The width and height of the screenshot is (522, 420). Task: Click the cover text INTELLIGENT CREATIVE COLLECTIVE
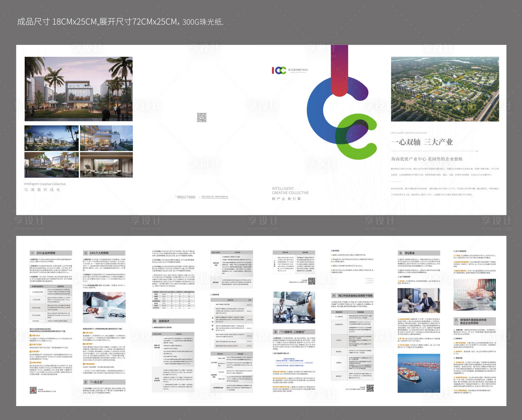click(x=290, y=191)
